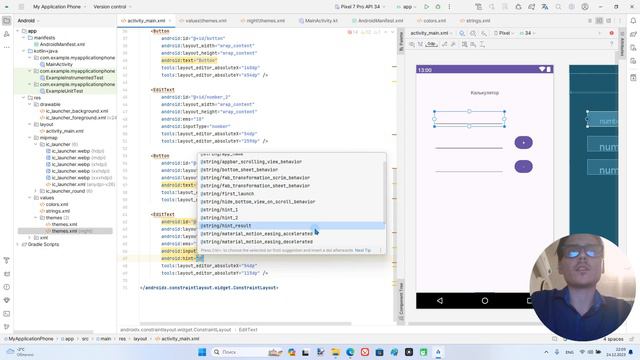Open the Version Control tool window icon
The image size is (640, 360).
tap(7, 327)
